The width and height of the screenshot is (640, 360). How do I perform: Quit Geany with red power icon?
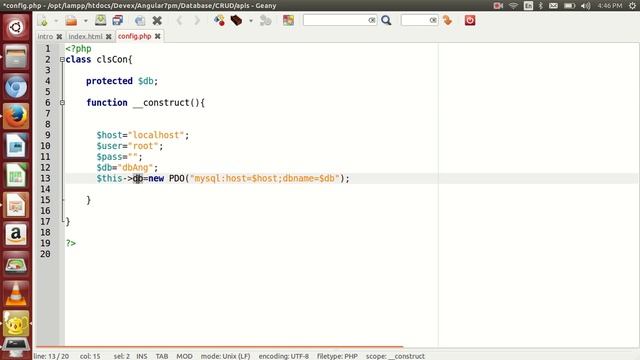click(x=470, y=20)
